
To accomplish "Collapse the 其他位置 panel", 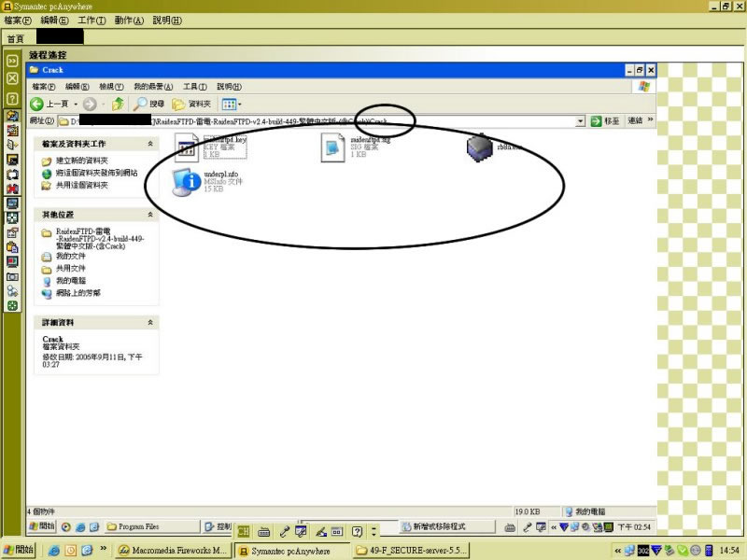I will (150, 215).
